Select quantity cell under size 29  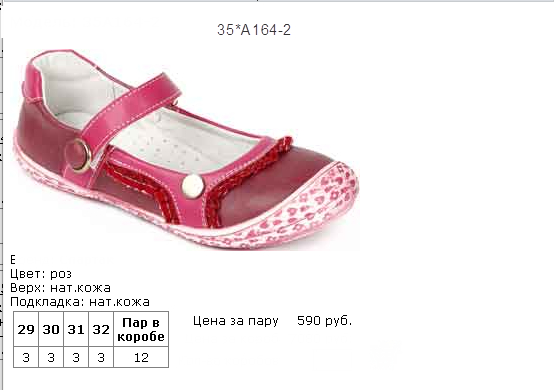coord(26,357)
